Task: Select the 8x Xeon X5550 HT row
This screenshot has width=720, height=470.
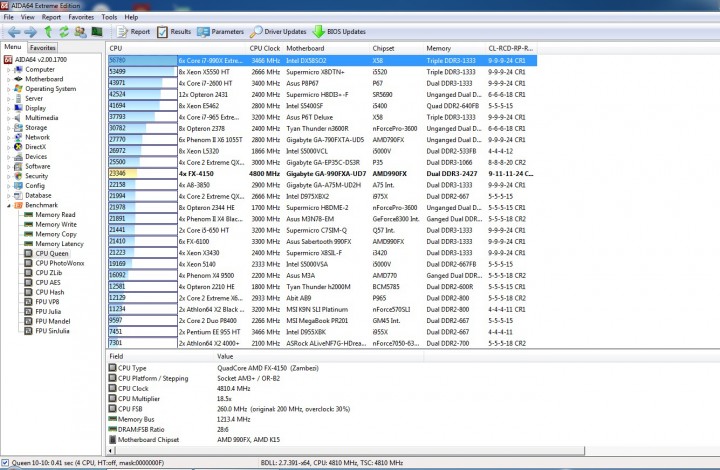Action: pos(322,72)
